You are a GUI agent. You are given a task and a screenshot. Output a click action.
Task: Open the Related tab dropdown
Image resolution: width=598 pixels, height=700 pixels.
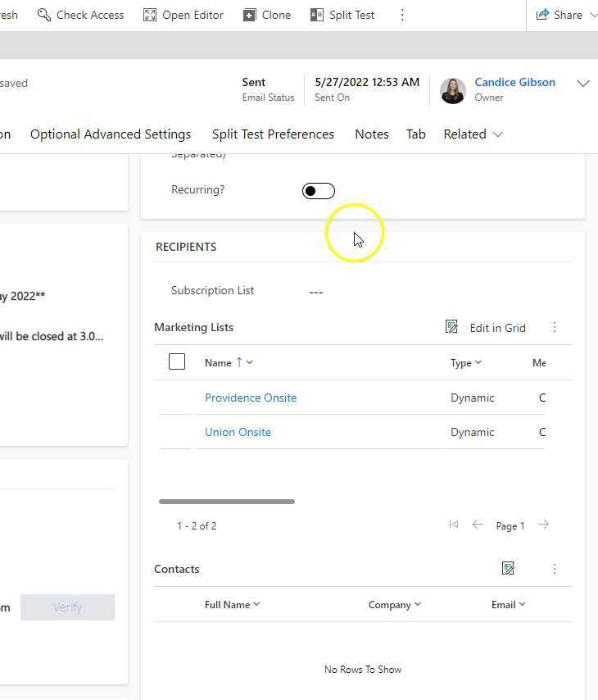pos(473,134)
